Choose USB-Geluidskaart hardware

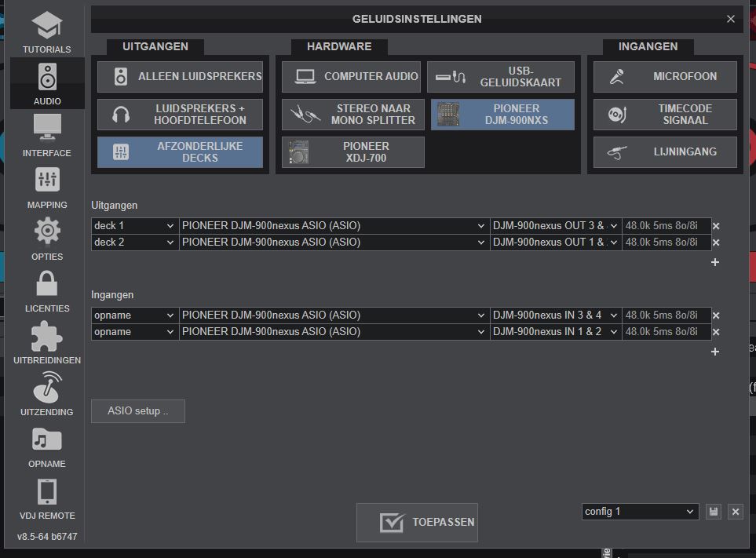coord(500,77)
